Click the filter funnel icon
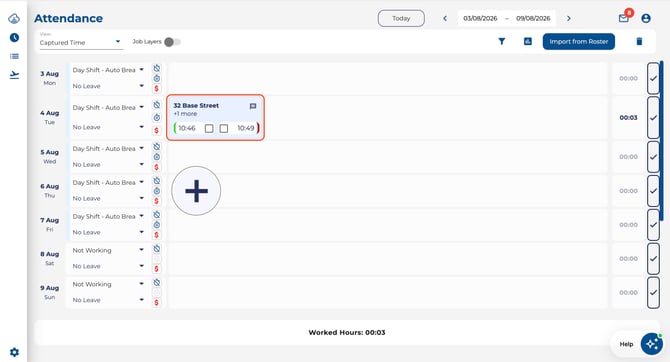Viewport: 670px width, 362px height. pos(502,41)
